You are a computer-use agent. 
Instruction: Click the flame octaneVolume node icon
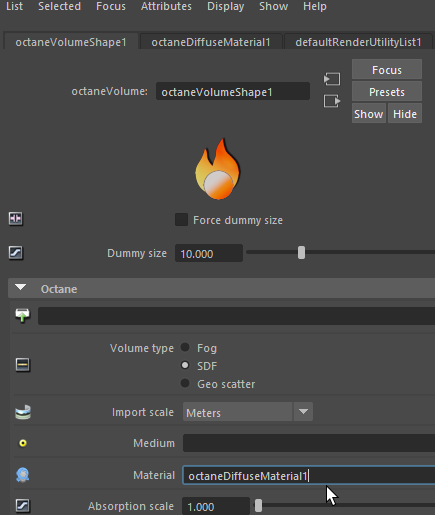(x=217, y=169)
